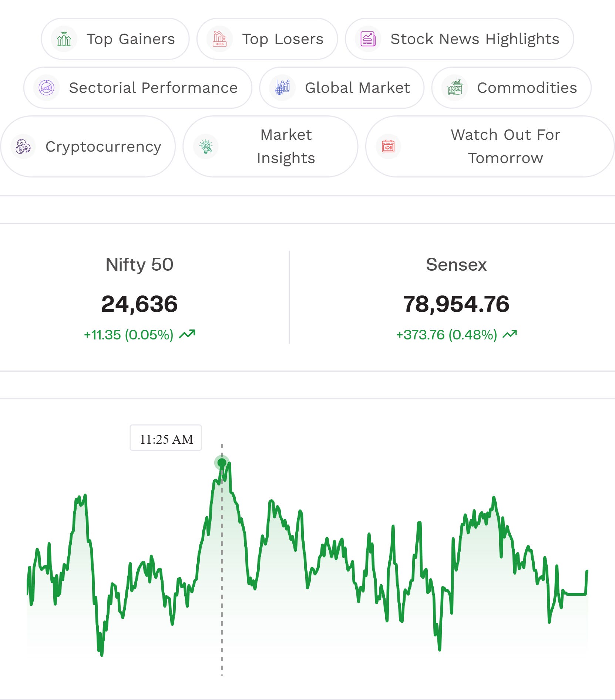
Task: Click the Stock News Highlights newspaper icon
Action: click(368, 39)
